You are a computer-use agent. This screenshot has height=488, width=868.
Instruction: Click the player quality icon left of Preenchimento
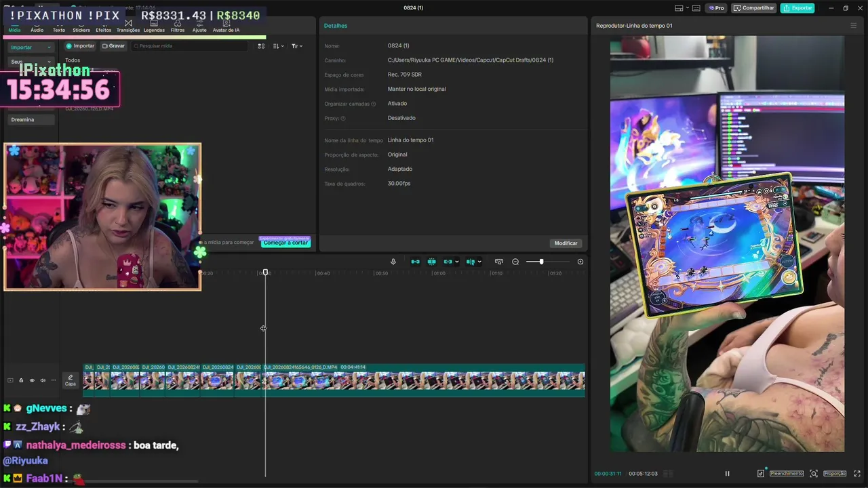pos(761,474)
